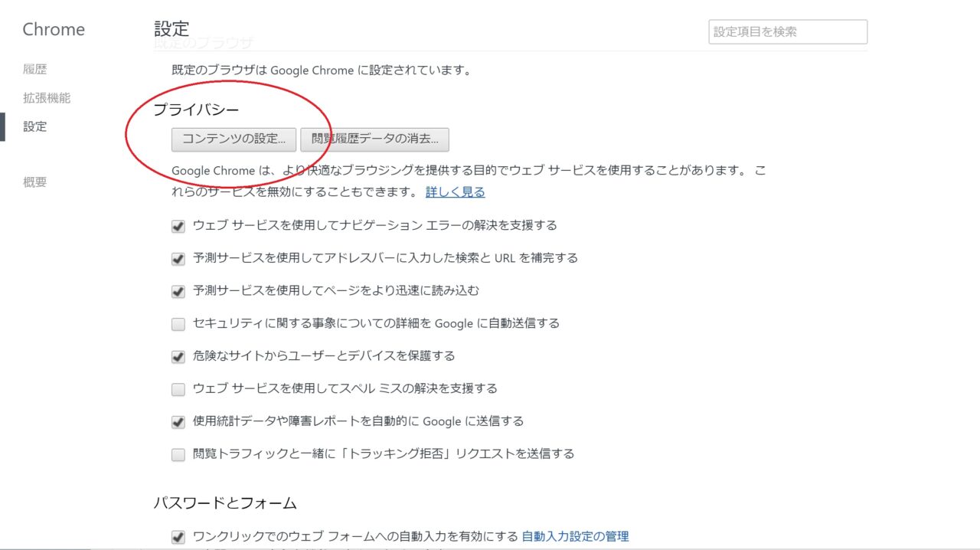
Task: Select 設定 in the left sidebar
Action: 34,126
